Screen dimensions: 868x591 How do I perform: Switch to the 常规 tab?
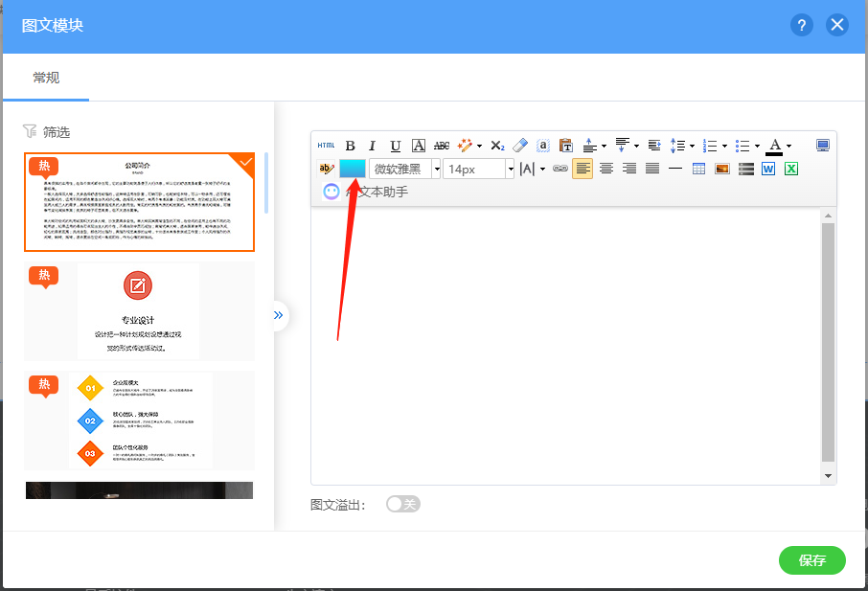tap(46, 78)
